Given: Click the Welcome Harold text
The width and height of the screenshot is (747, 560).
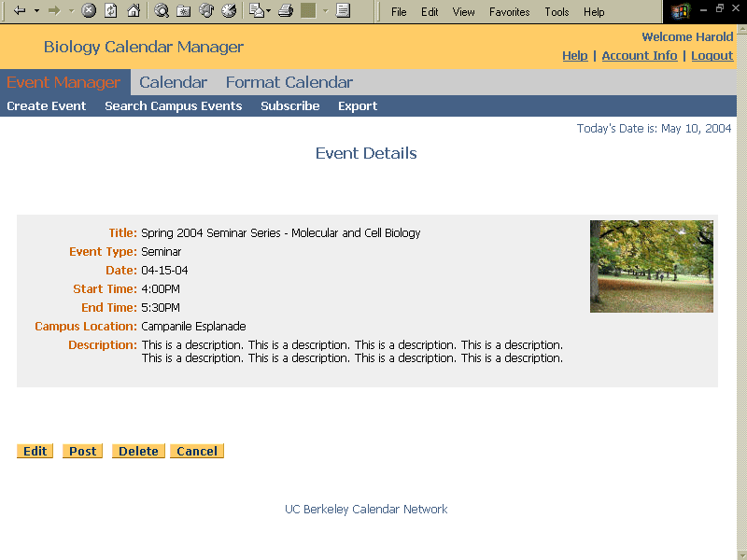Looking at the screenshot, I should 687,36.
